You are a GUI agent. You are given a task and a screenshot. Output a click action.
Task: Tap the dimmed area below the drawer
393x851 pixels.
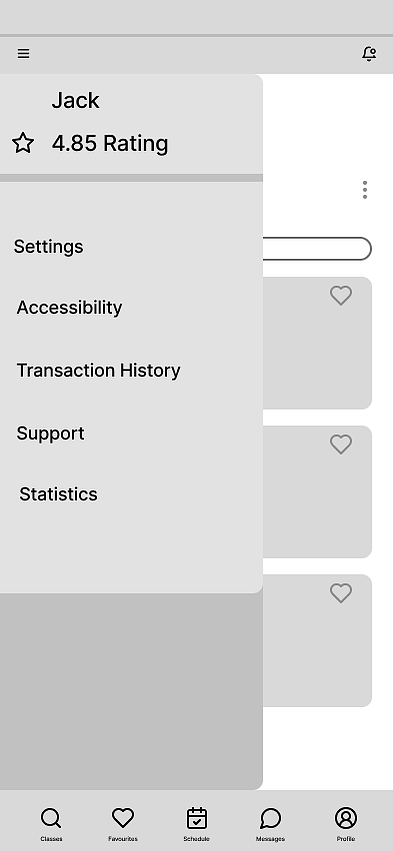(131, 691)
